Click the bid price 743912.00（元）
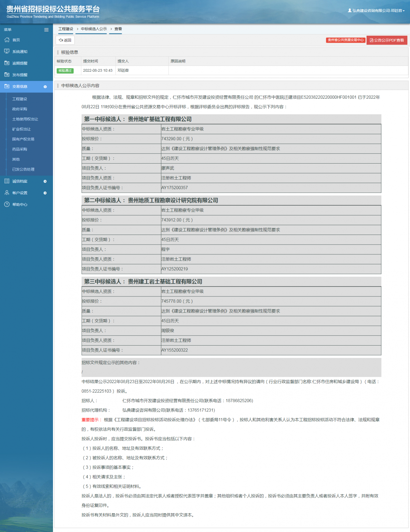 (x=177, y=220)
